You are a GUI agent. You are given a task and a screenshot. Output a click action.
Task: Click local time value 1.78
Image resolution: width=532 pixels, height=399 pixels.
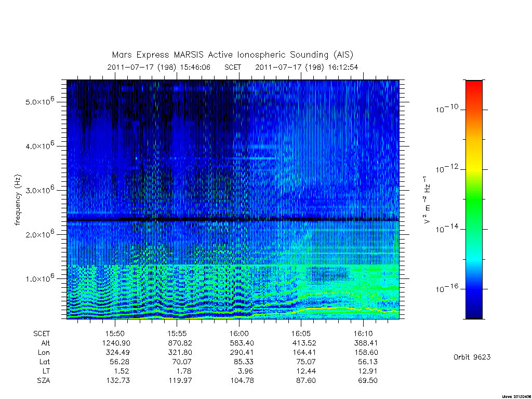point(184,371)
